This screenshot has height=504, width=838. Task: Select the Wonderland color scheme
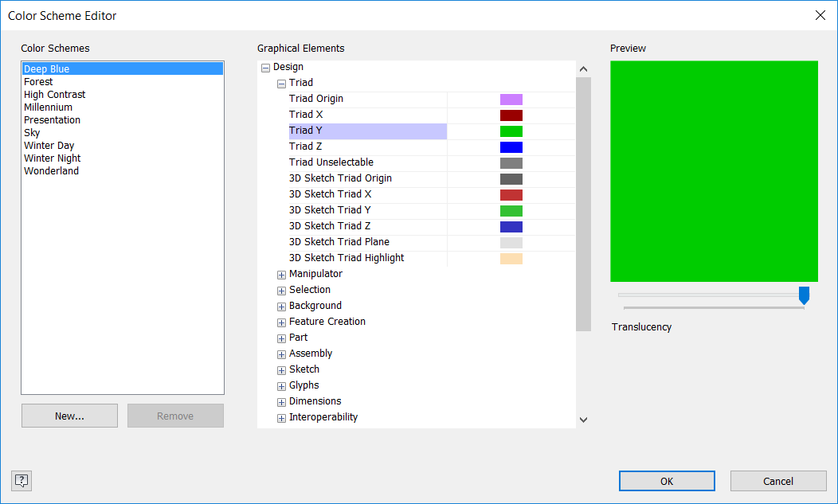coord(123,171)
